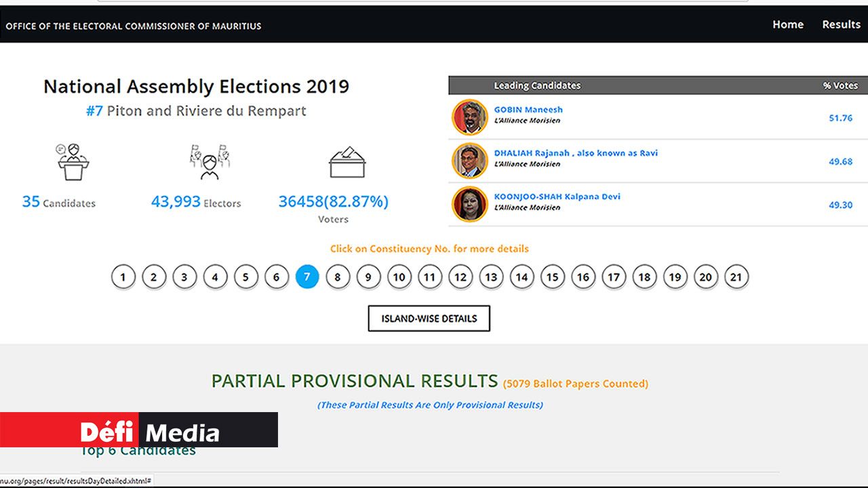The height and width of the screenshot is (488, 868).
Task: Go to constituency number 16
Action: tap(583, 277)
